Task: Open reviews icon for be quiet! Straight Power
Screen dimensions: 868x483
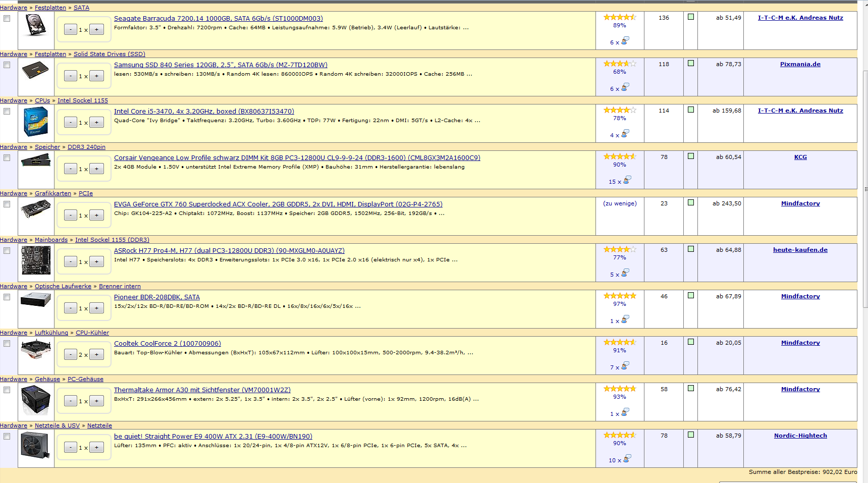Action: click(627, 458)
